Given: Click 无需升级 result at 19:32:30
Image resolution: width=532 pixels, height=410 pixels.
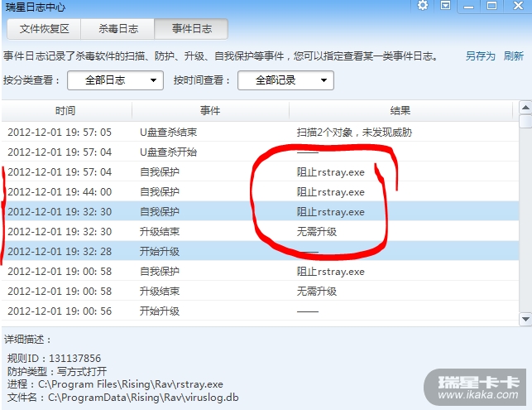Looking at the screenshot, I should pyautogui.click(x=317, y=232).
